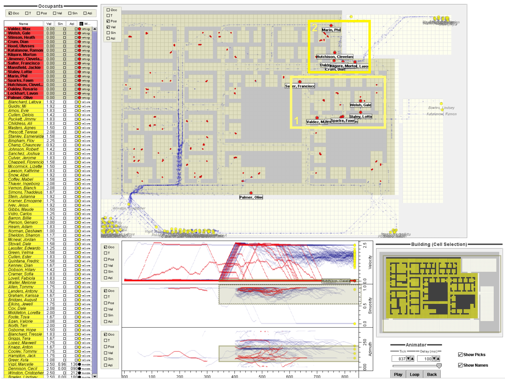This screenshot has width=506, height=380.
Task: Enable Pos checkbox in Occupants panel
Action: click(38, 13)
